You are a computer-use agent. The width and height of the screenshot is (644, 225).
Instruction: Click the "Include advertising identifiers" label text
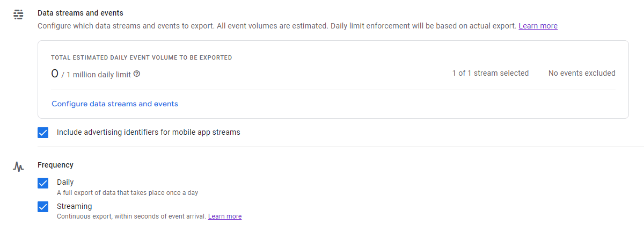point(148,132)
